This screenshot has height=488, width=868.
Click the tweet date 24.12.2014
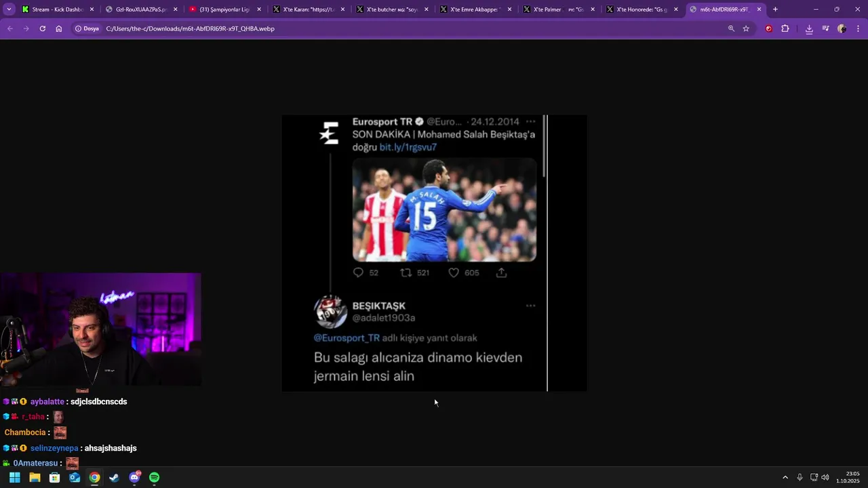coord(495,121)
